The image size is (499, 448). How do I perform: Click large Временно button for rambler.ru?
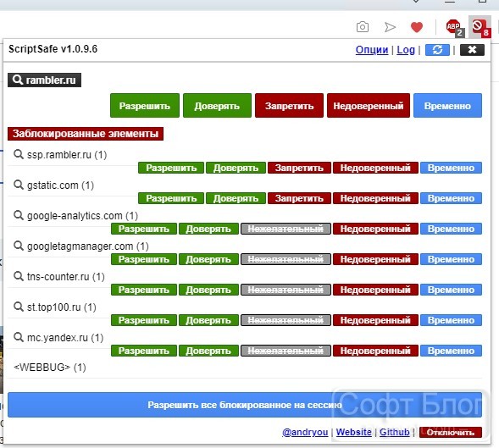(447, 106)
